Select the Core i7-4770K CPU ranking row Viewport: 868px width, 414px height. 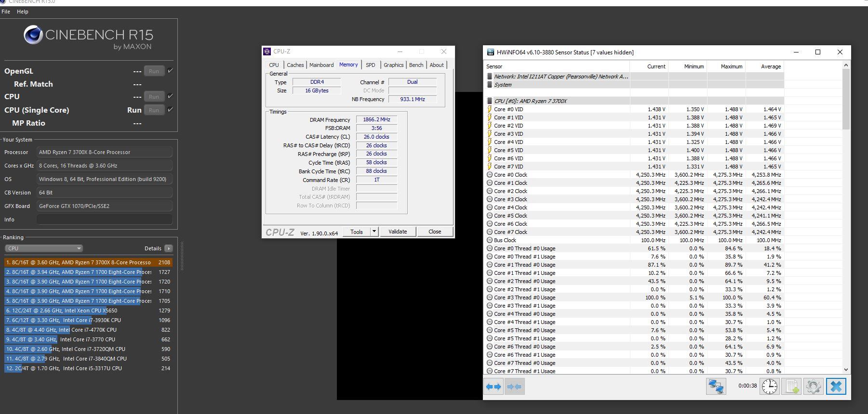click(x=88, y=330)
